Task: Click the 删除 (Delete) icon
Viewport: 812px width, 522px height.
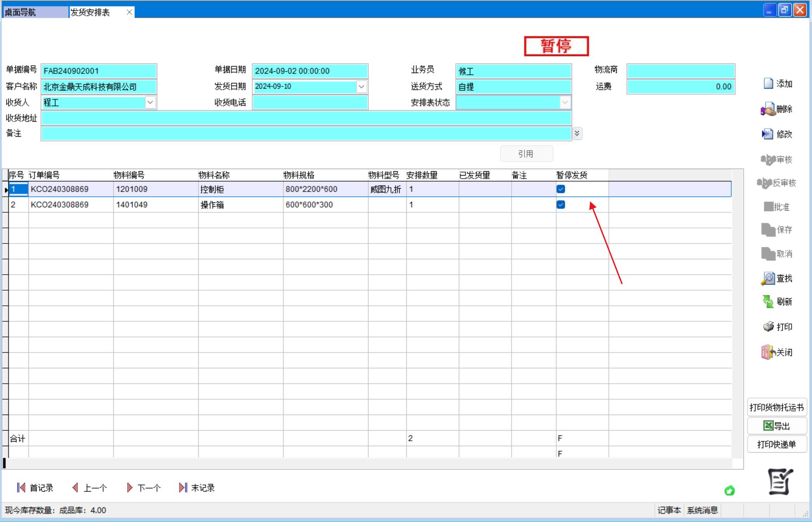Action: coord(768,109)
